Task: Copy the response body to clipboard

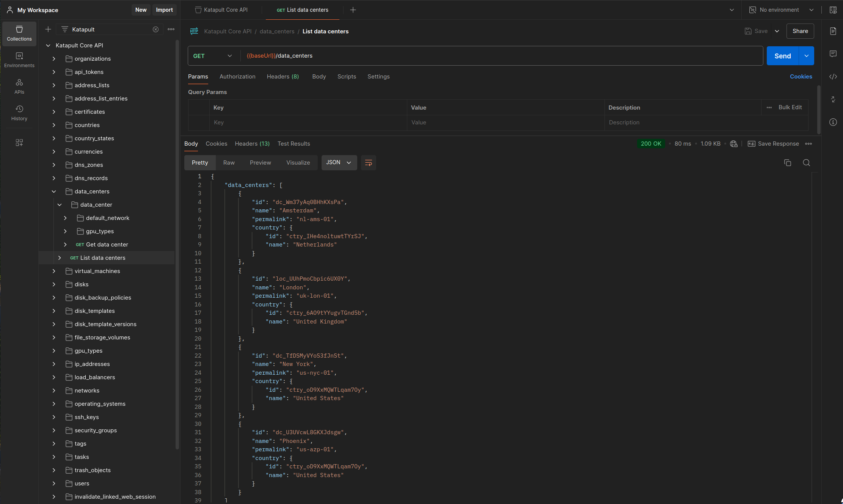Action: pos(788,163)
